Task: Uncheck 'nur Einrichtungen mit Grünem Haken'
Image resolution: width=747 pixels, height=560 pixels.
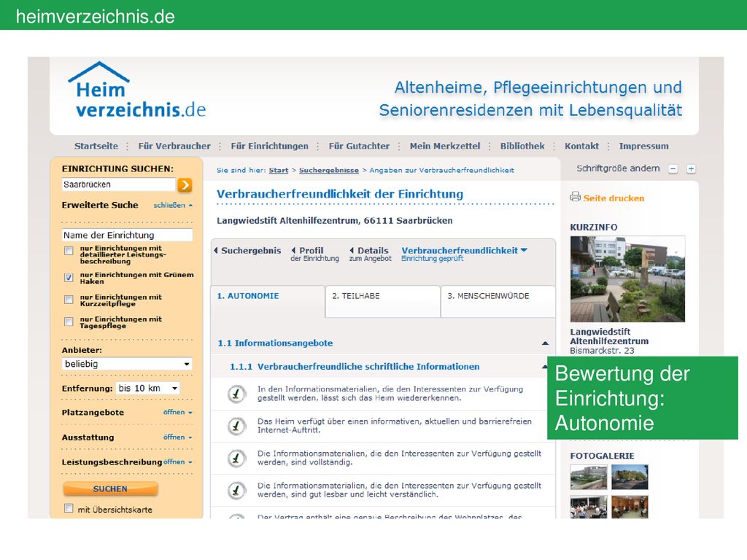Action: (x=69, y=278)
